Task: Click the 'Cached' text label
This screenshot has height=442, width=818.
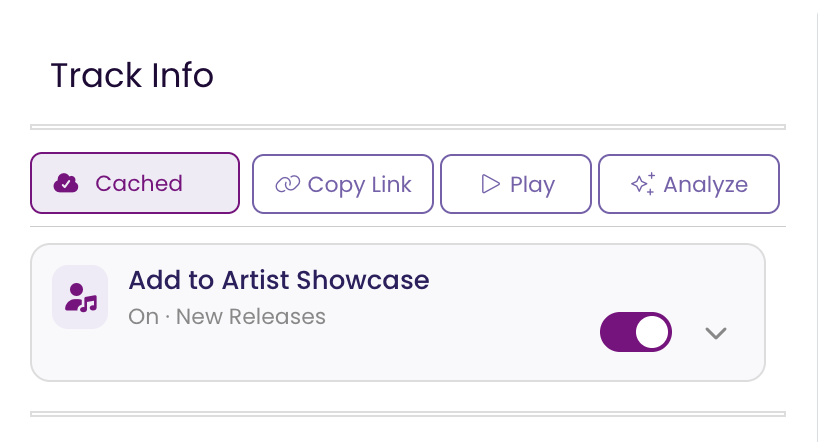Action: tap(139, 183)
